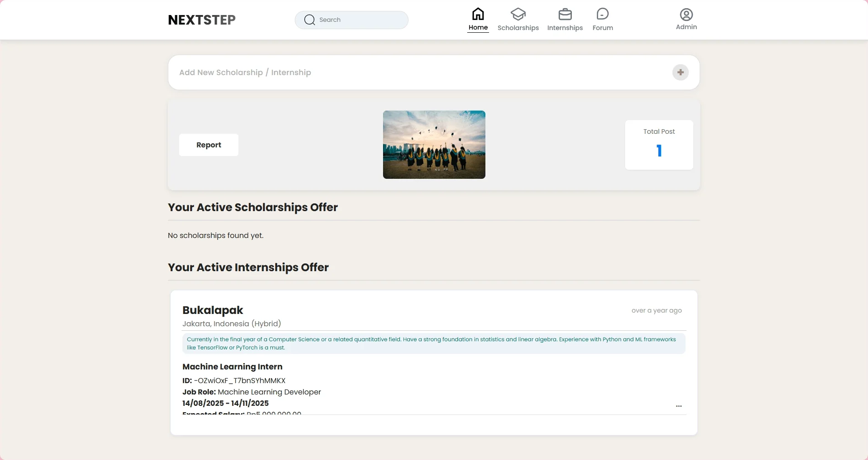
Task: Click the NEXTSTEP logo
Action: coord(202,20)
